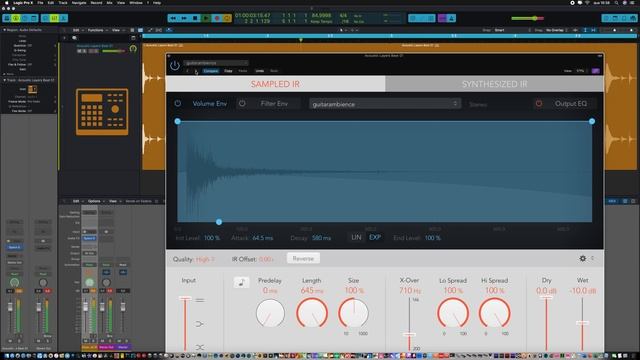
Task: Click the Attack 64.5 ms value
Action: 263,238
